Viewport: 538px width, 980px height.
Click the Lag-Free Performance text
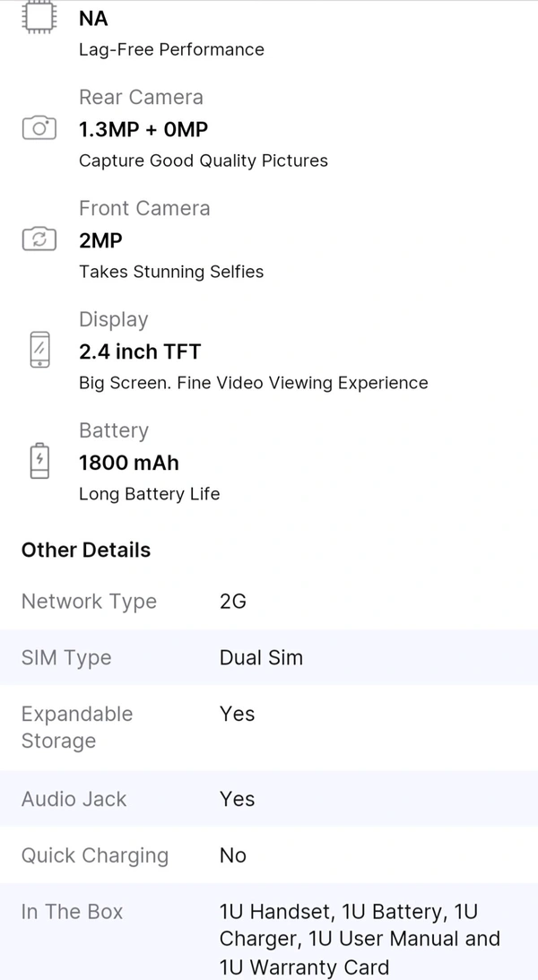172,50
